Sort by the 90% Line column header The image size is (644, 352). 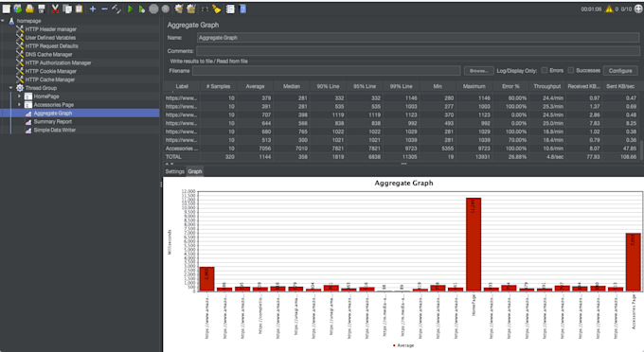[x=328, y=86]
